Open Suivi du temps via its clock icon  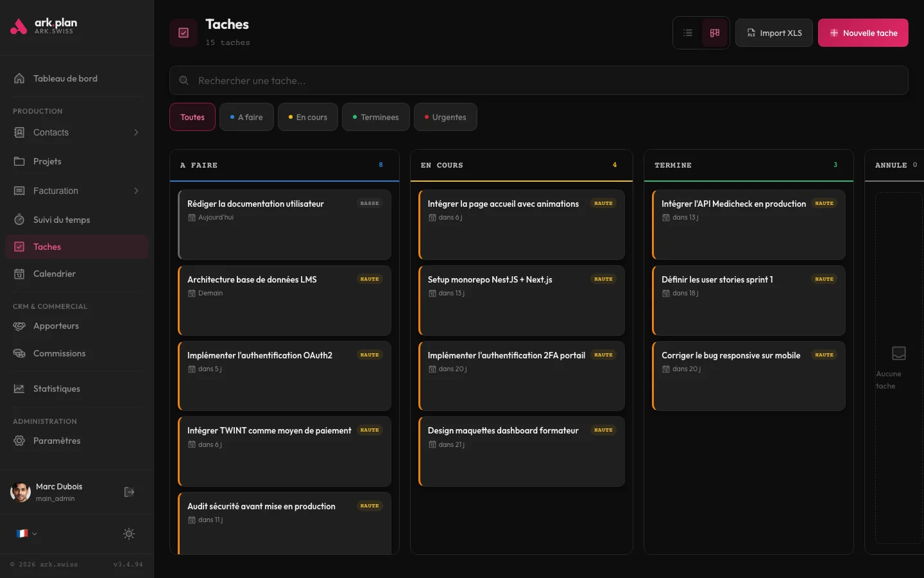tap(19, 220)
